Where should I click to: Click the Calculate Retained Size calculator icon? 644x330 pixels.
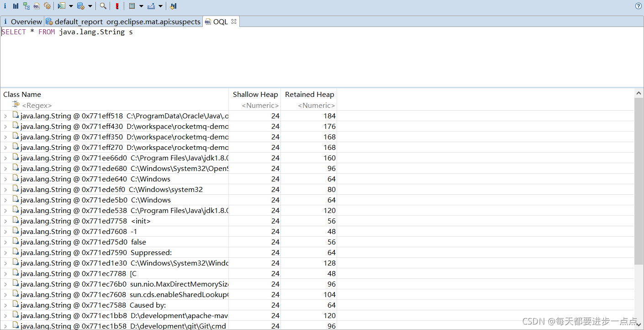coord(132,6)
